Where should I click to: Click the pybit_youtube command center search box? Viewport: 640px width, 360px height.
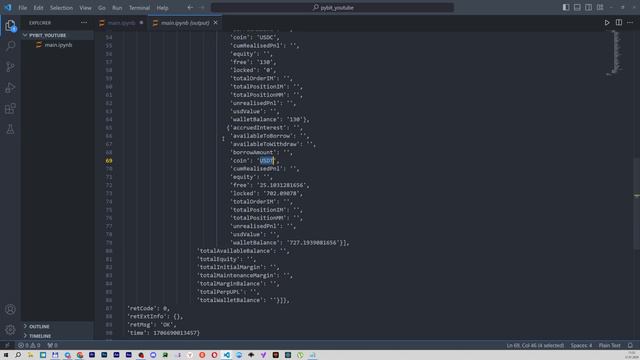click(332, 7)
